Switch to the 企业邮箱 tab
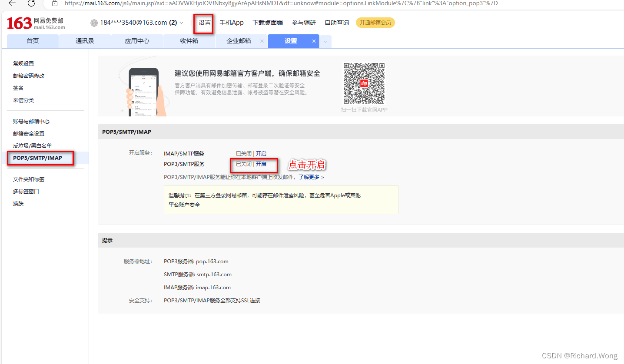 (239, 41)
